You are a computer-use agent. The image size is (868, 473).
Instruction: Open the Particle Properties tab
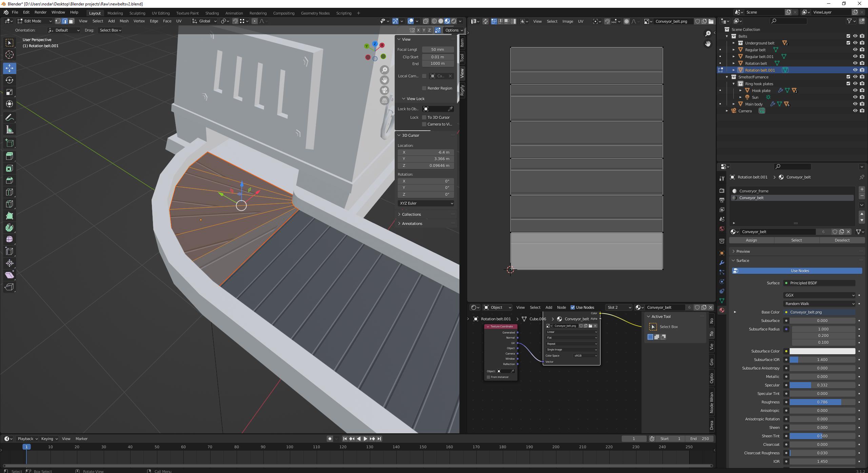click(722, 272)
